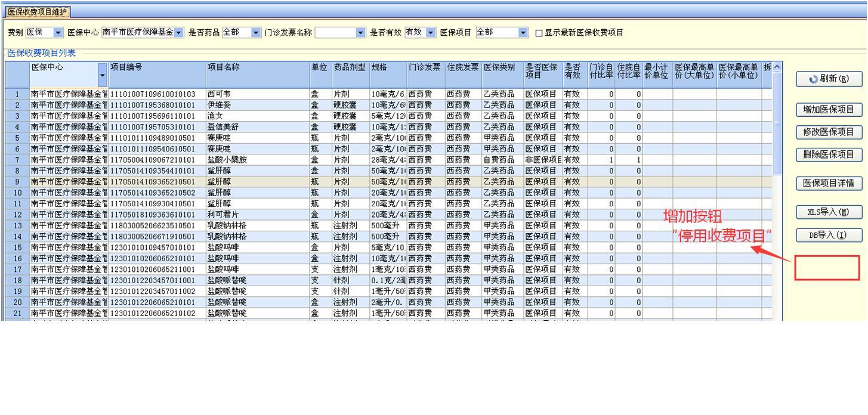Screen dimensions: 868x415
Task: Click DB导入(I) import button
Action: pyautogui.click(x=830, y=235)
